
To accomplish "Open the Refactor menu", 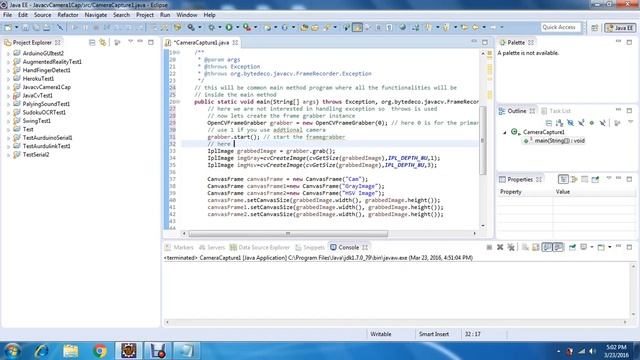I will pyautogui.click(x=68, y=15).
